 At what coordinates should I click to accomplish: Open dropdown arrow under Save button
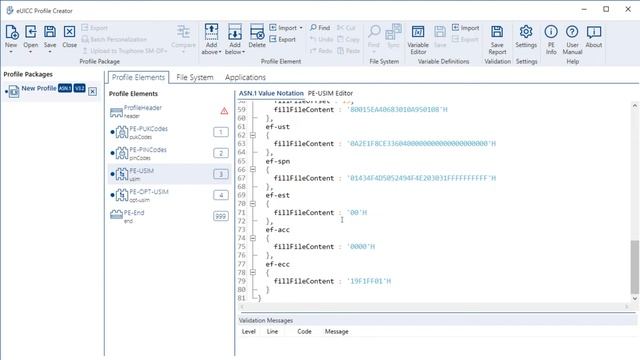click(50, 52)
